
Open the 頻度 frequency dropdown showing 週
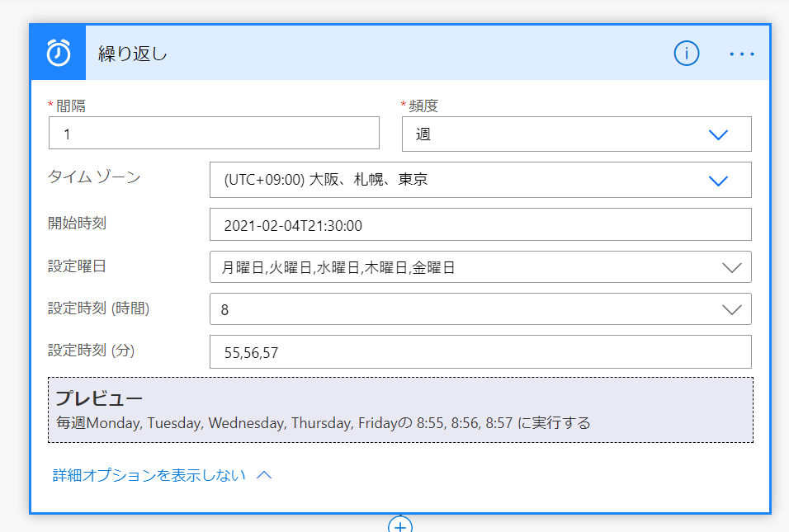[576, 134]
